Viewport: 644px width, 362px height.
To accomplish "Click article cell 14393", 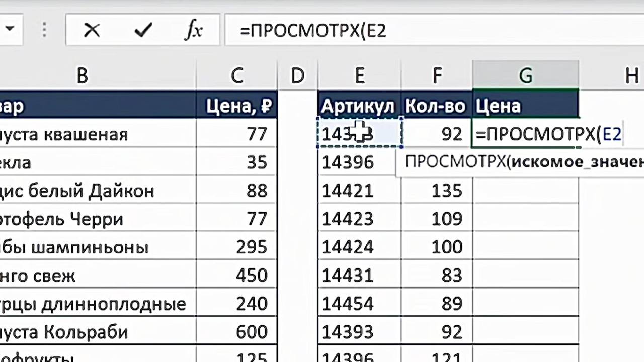I will tap(360, 331).
